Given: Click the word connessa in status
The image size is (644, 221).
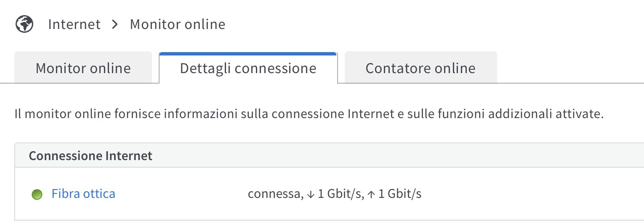Looking at the screenshot, I should 274,194.
